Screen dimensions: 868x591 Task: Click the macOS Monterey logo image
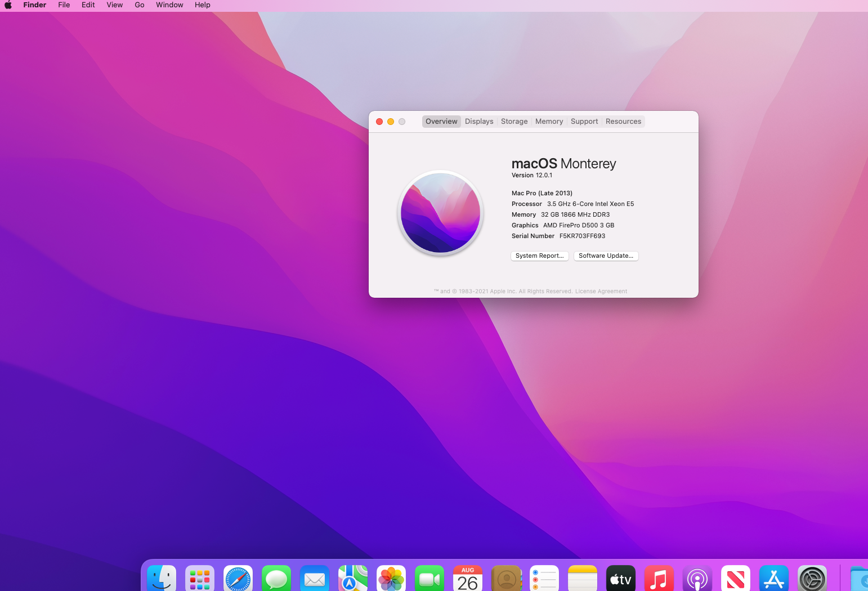pyautogui.click(x=441, y=213)
